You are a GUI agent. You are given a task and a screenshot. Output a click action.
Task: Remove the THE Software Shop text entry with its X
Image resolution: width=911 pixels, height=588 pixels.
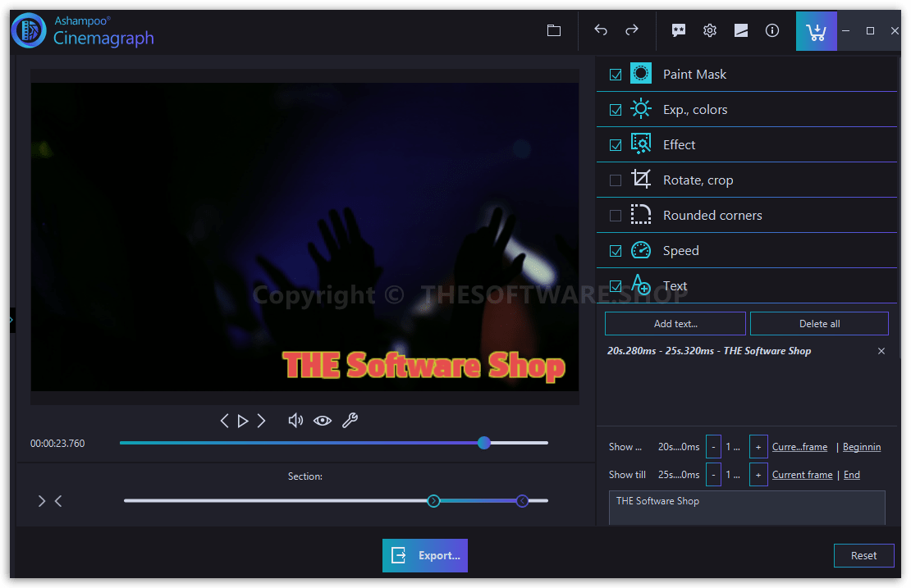[881, 351]
